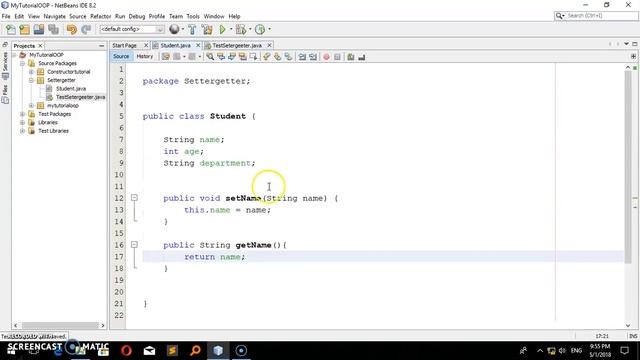Click the New File toolbar icon
640x360 pixels.
click(11, 29)
